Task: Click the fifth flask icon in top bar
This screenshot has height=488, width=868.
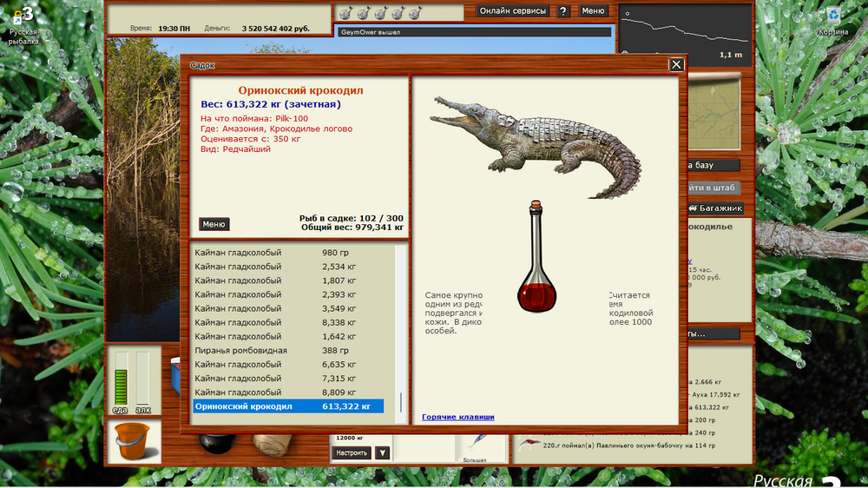Action: click(415, 13)
